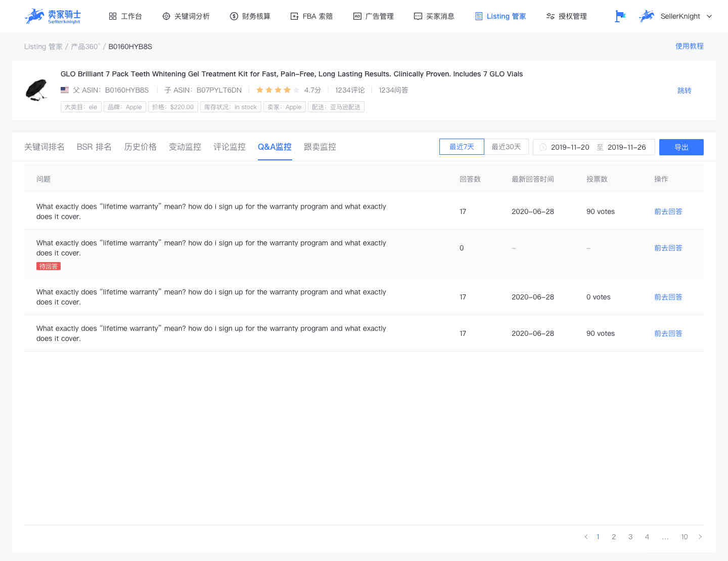Click the SellerKnight user avatar
Screen dimensions: 728x561
pos(647,16)
